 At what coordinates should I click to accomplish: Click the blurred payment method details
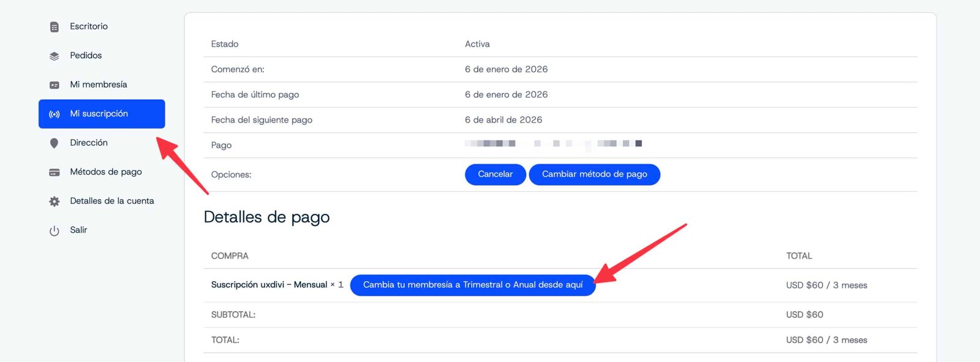point(552,144)
